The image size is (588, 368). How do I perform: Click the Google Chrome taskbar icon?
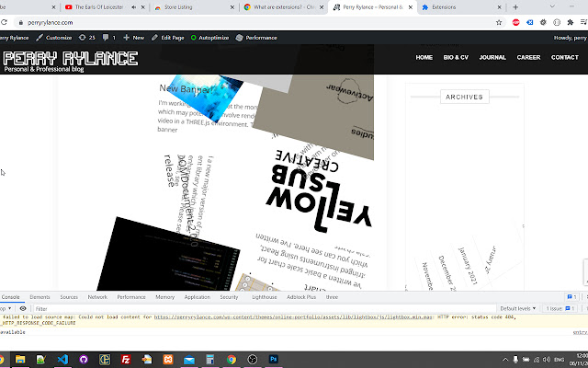point(232,360)
